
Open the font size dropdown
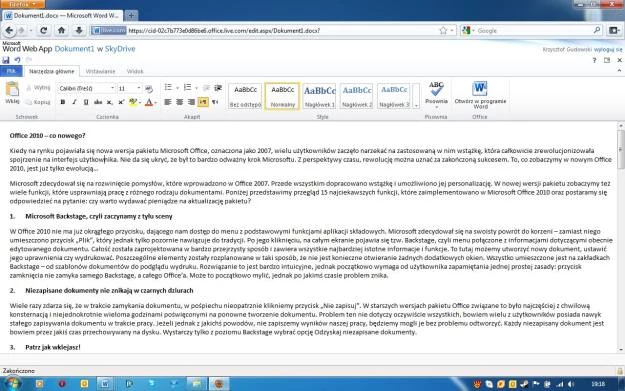click(130, 88)
